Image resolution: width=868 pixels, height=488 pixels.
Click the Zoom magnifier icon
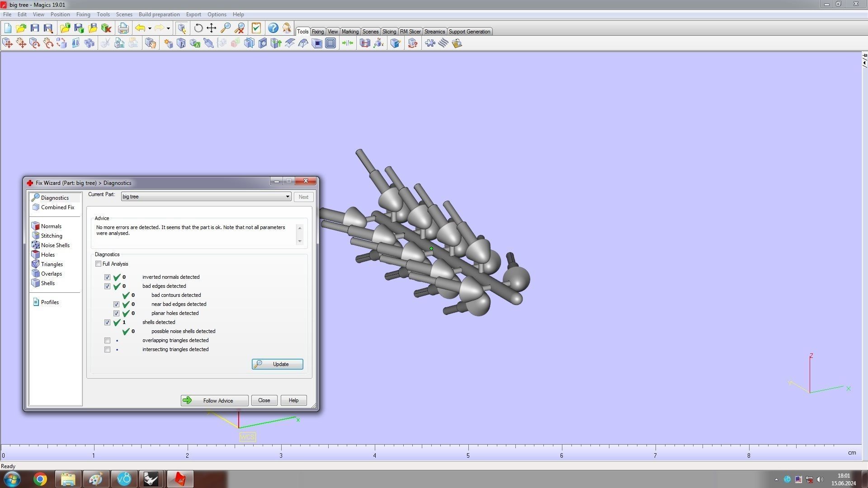pos(226,28)
